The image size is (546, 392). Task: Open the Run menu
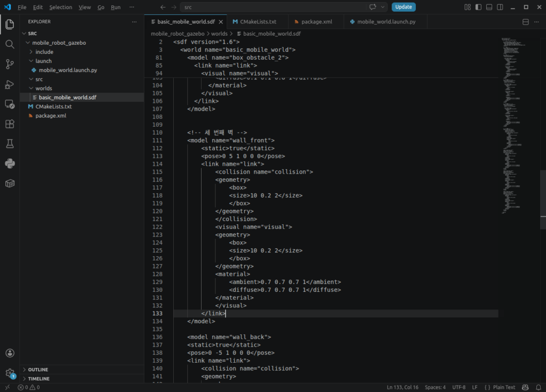[116, 7]
